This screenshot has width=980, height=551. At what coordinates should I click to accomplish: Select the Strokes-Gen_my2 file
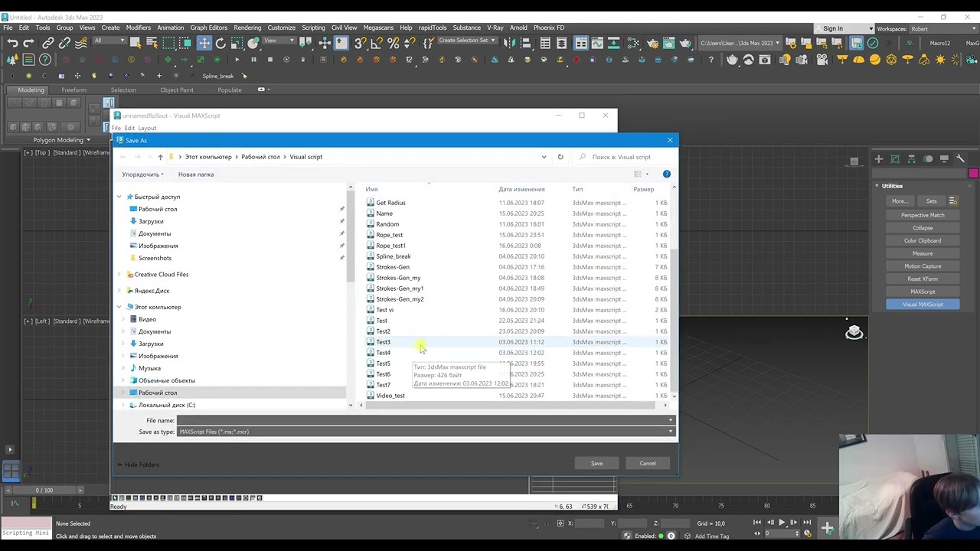click(x=400, y=299)
